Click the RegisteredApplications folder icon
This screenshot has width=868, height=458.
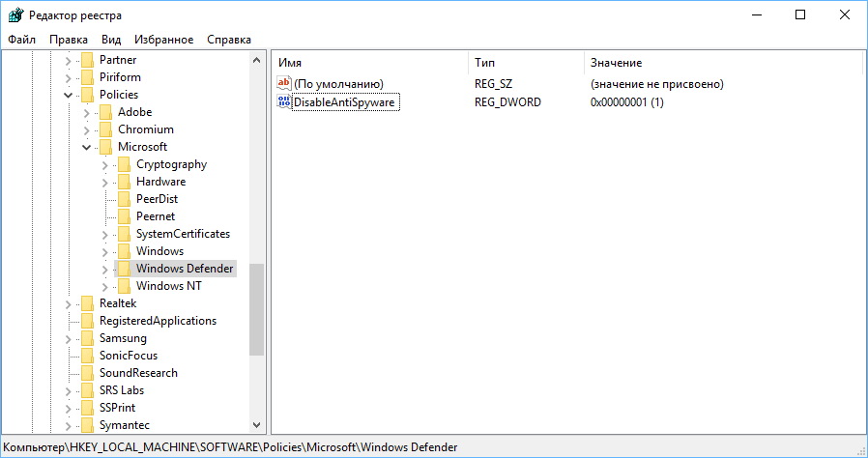(x=88, y=321)
